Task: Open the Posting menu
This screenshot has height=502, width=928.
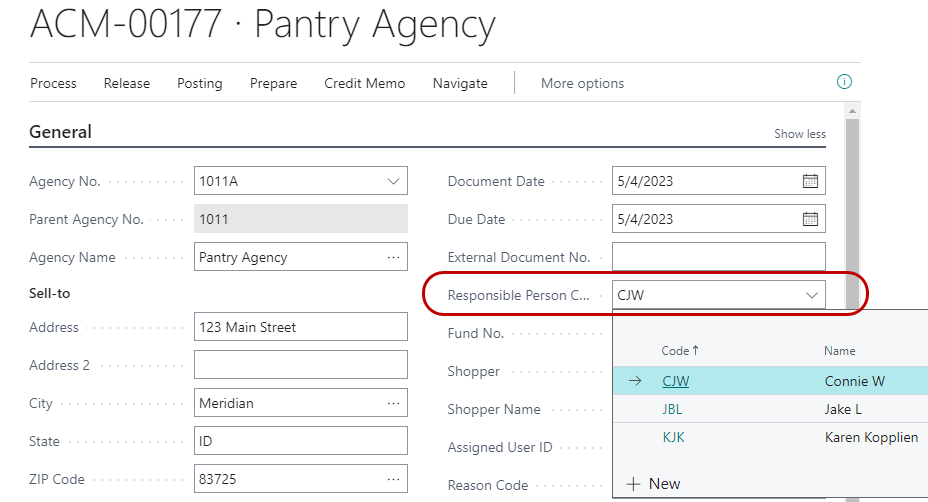Action: [199, 83]
